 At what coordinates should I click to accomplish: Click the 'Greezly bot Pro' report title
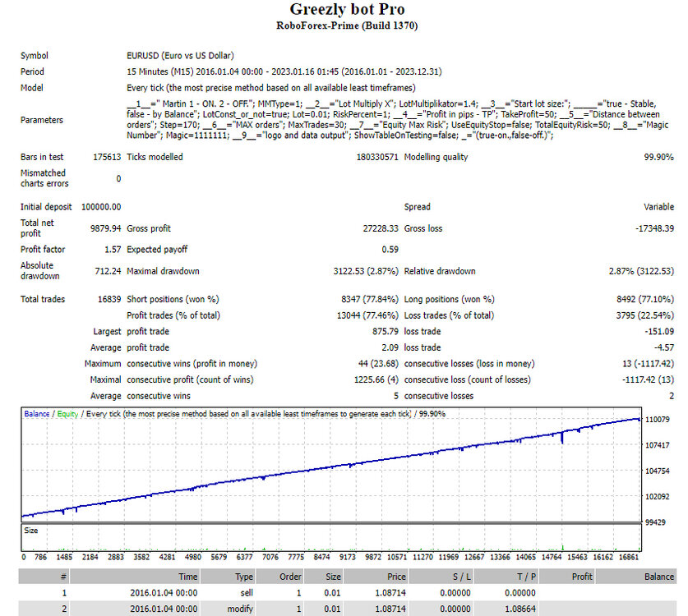click(347, 9)
